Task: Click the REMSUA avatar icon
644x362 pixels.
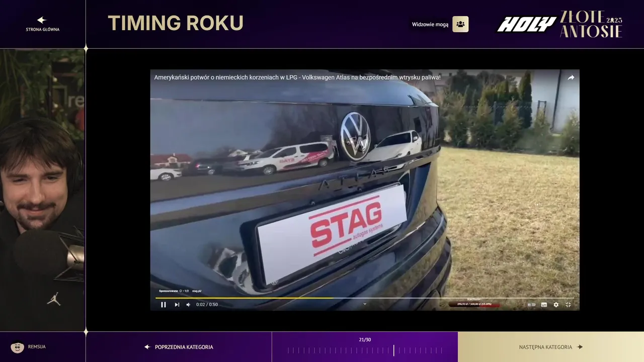Action: pyautogui.click(x=18, y=347)
